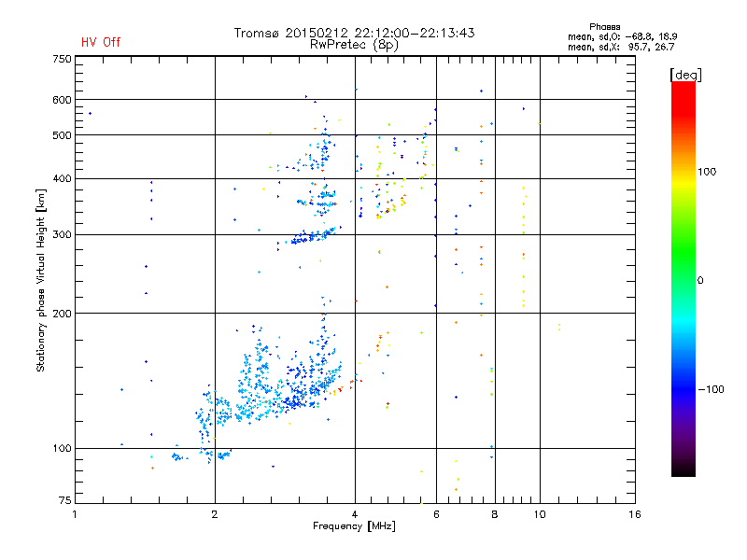Click the colorbar tick label '100'
The image size is (747, 560).
click(707, 172)
